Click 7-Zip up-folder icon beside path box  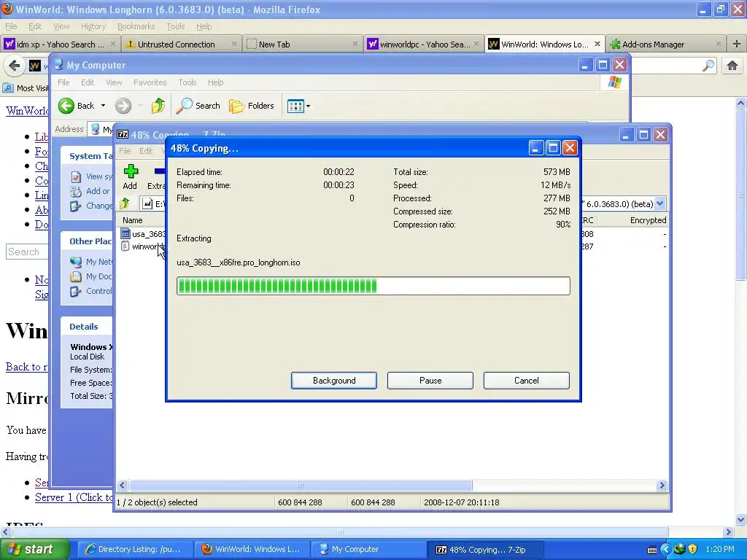[125, 204]
